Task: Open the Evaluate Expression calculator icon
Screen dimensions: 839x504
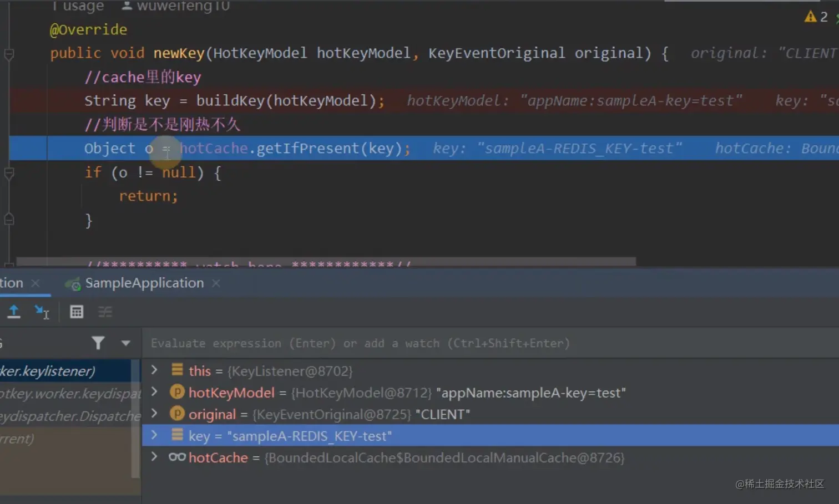Action: point(77,312)
